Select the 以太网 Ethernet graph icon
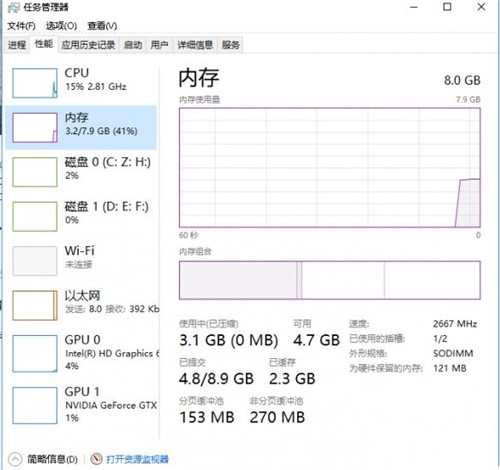Image resolution: width=500 pixels, height=470 pixels. (x=35, y=305)
